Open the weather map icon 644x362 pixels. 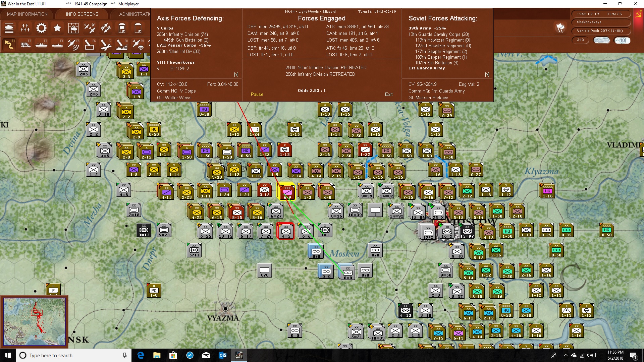click(x=73, y=28)
